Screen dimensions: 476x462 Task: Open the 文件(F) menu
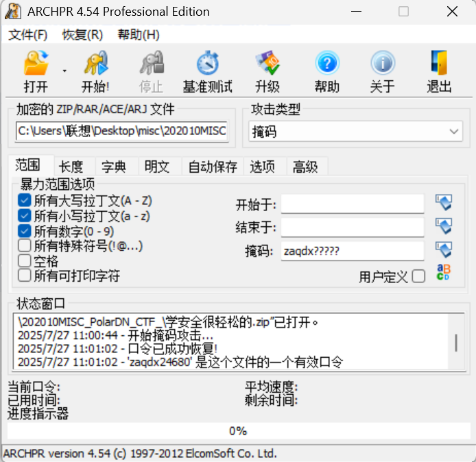[x=27, y=34]
